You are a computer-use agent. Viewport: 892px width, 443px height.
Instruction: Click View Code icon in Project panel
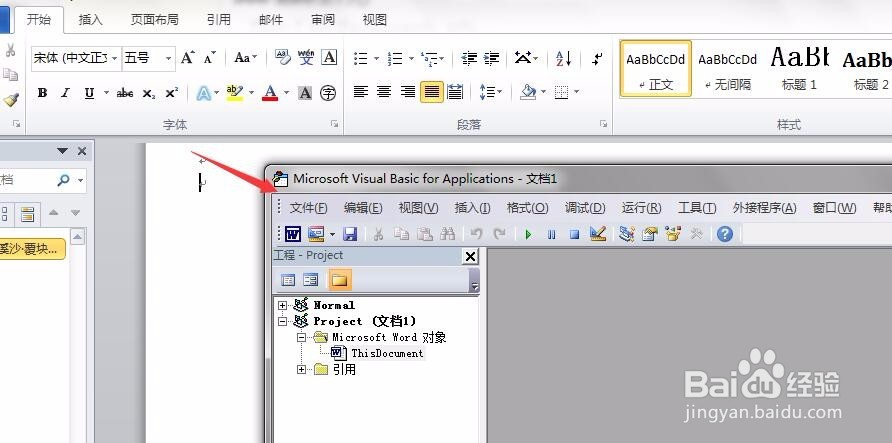[288, 280]
